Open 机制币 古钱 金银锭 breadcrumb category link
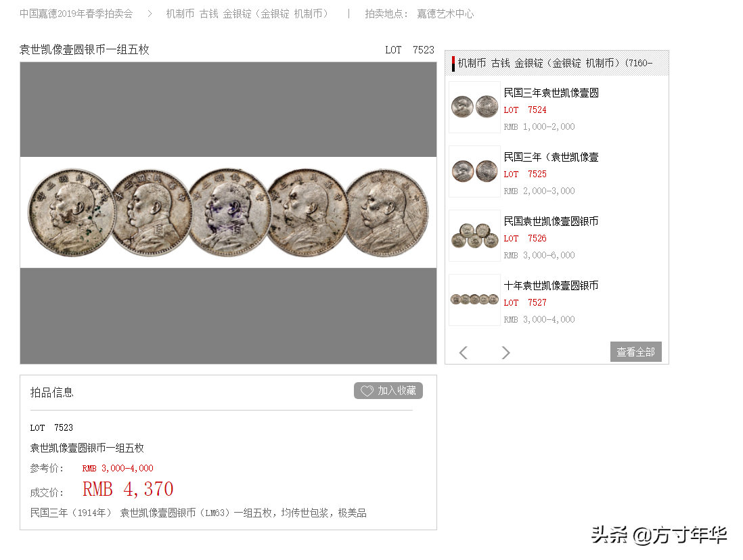The height and width of the screenshot is (560, 743). [x=247, y=14]
